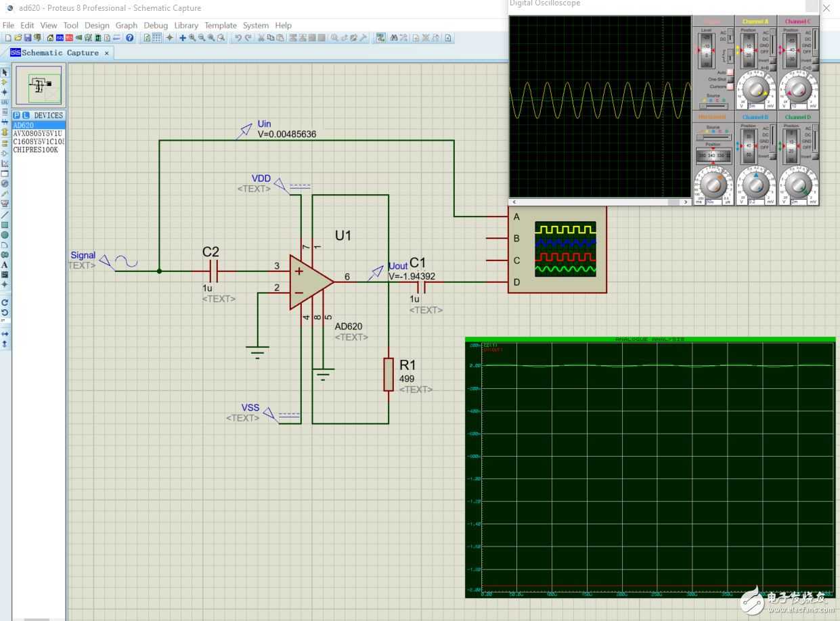
Task: Select C1608Y5V1C10 in the devices list
Action: pos(39,141)
